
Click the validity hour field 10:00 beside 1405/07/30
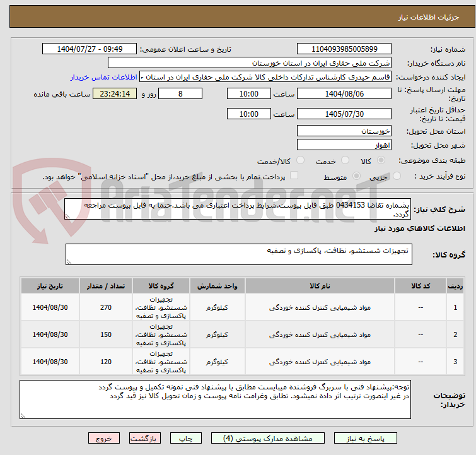248,114
